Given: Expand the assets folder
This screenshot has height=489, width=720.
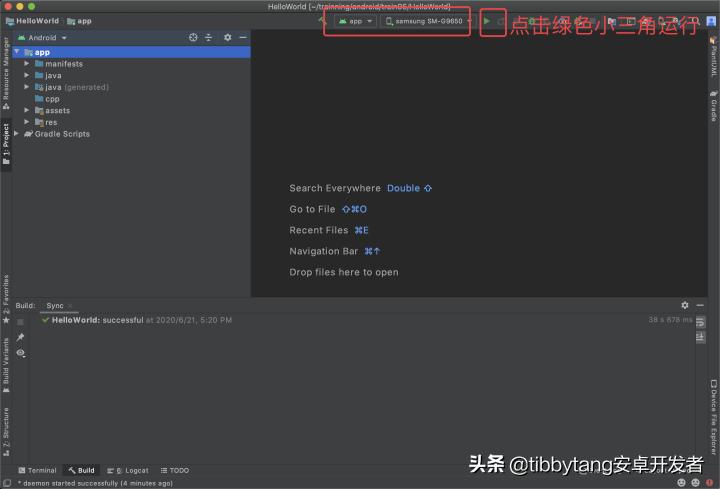Looking at the screenshot, I should (x=27, y=110).
